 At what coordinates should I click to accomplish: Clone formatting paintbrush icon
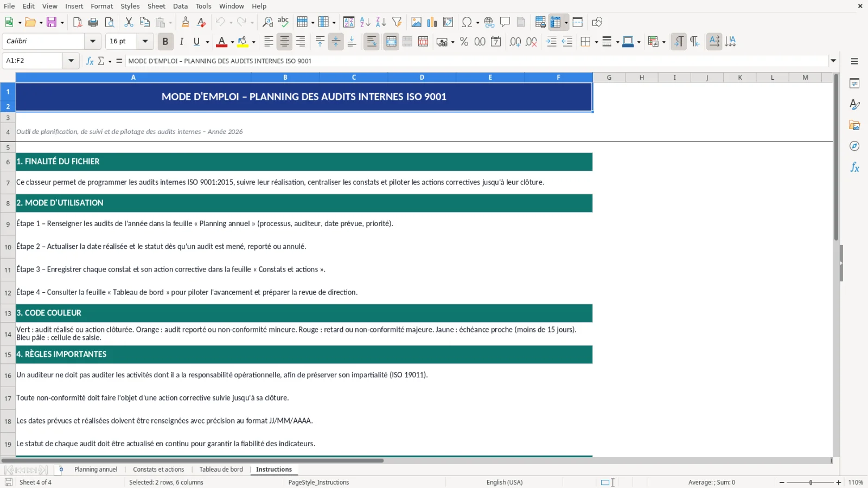coord(186,22)
